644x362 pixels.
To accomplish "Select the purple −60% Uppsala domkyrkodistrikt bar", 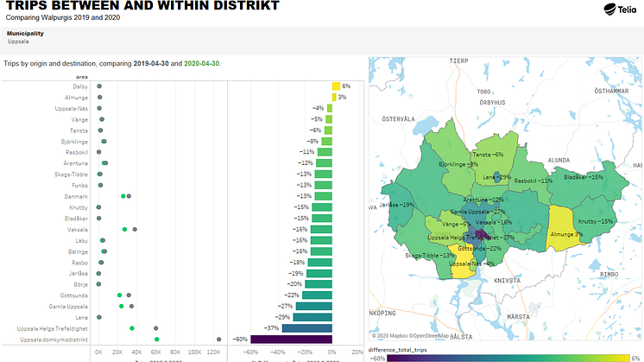I will point(292,340).
